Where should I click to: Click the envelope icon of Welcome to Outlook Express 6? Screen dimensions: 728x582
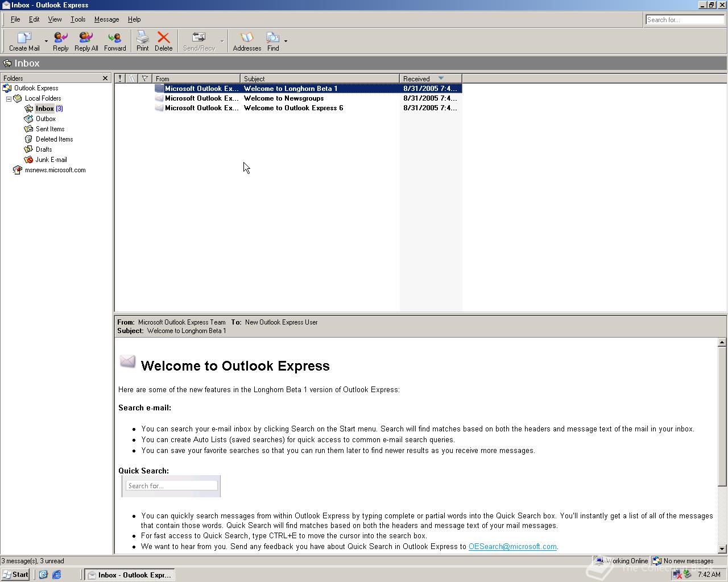pyautogui.click(x=159, y=108)
